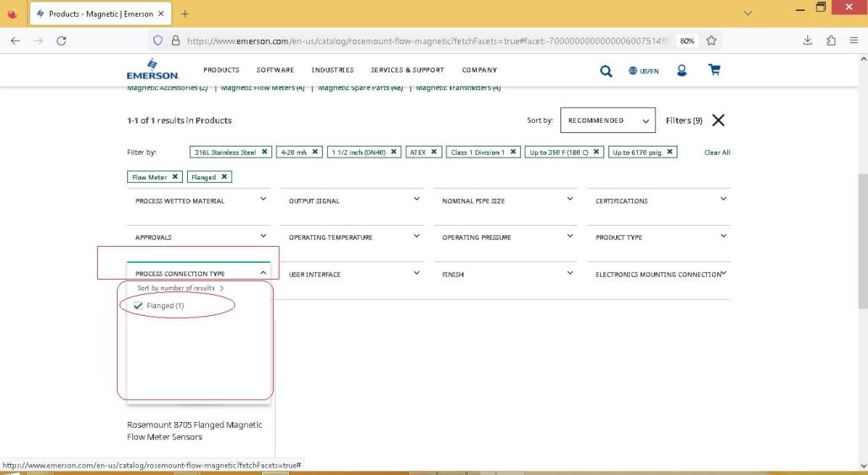
Task: Click the Emerson logo
Action: 153,69
